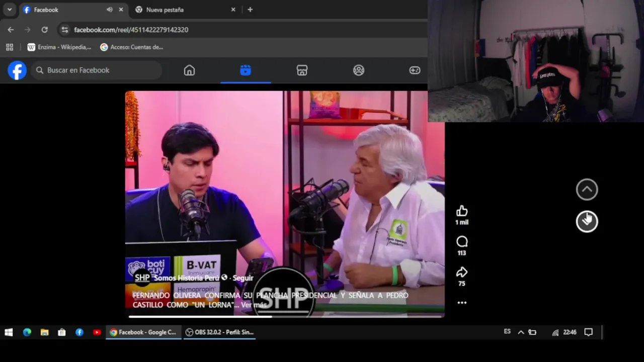Follow Somos Historia Perú via Seguir
This screenshot has width=644, height=362.
tap(243, 278)
